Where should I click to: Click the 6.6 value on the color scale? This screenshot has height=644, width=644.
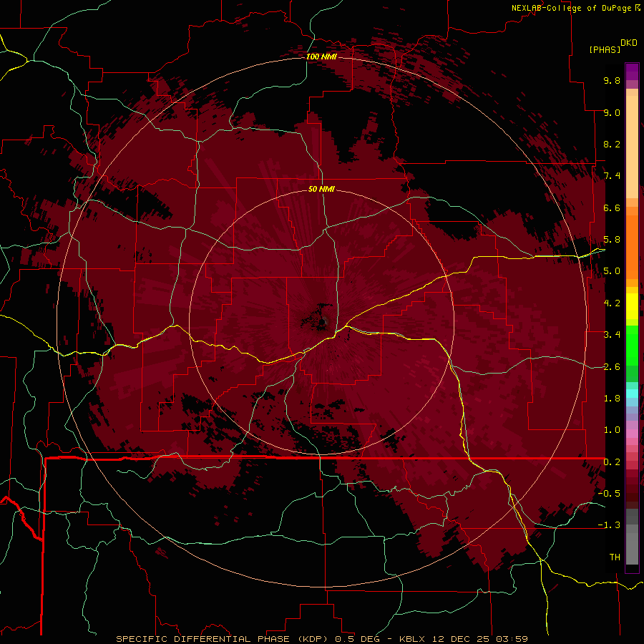click(612, 208)
